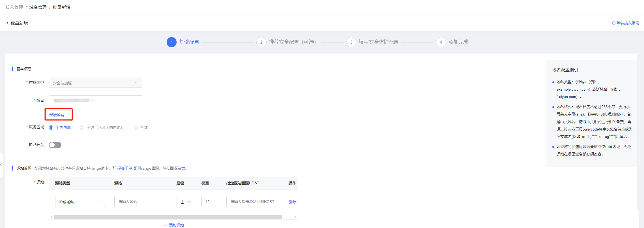Image resolution: width=644 pixels, height=228 pixels.
Task: Click the 填写安全防护配置 step label
Action: (379, 42)
